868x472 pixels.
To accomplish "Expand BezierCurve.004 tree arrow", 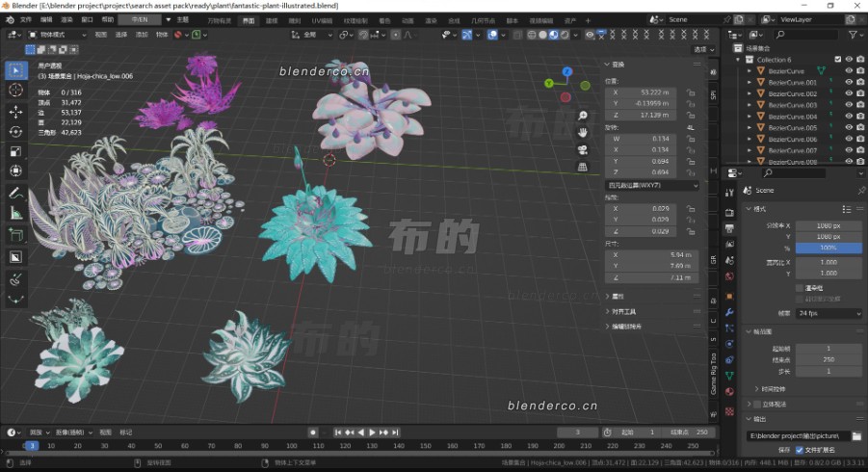I will tap(750, 117).
